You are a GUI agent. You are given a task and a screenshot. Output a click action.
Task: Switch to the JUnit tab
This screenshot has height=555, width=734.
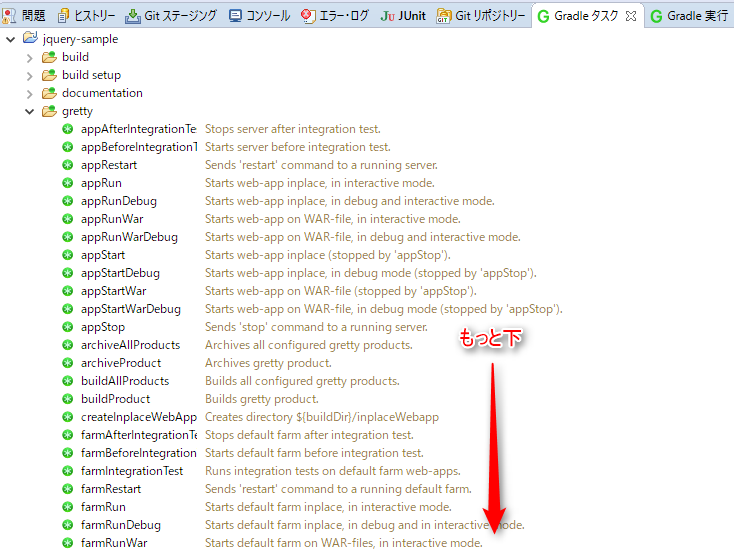pos(403,16)
